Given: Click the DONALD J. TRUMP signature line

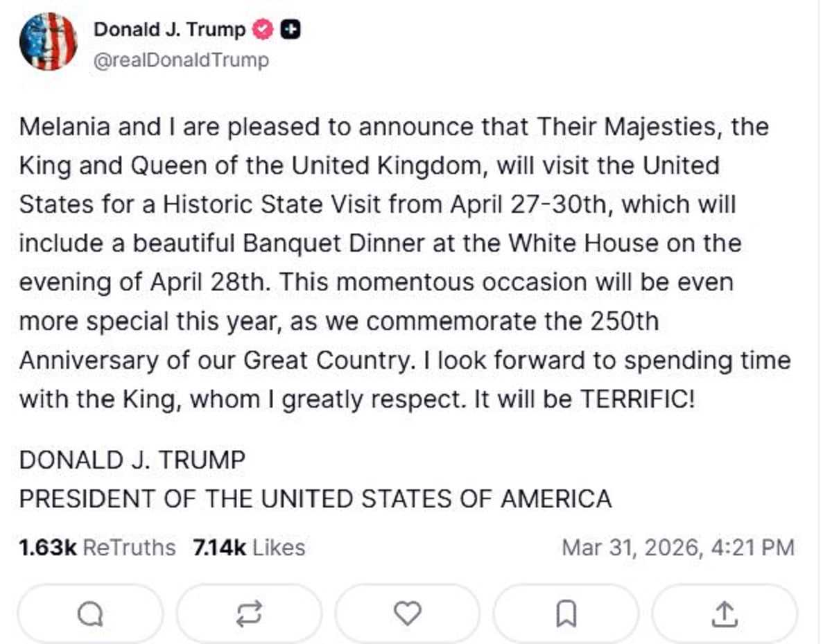Looking at the screenshot, I should 132,460.
